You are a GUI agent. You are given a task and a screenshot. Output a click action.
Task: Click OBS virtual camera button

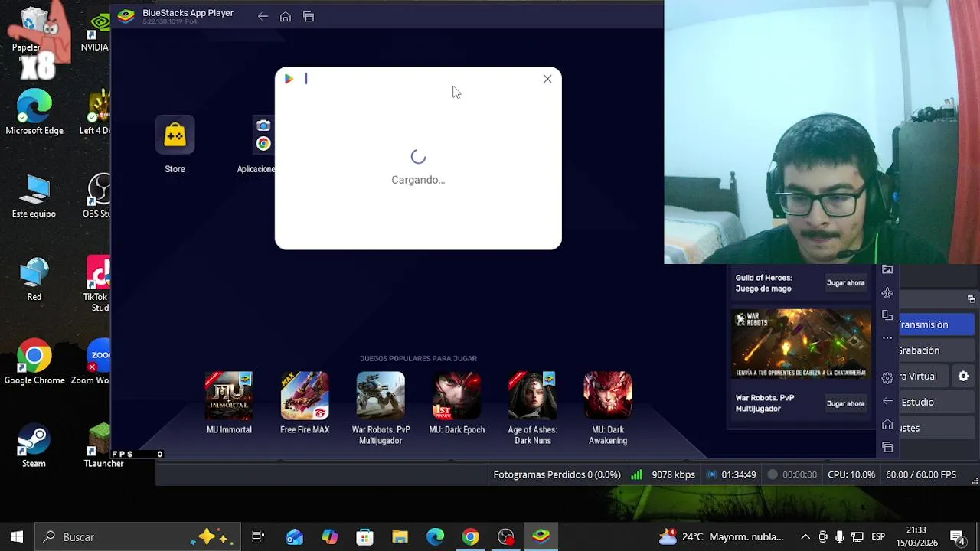(x=924, y=377)
